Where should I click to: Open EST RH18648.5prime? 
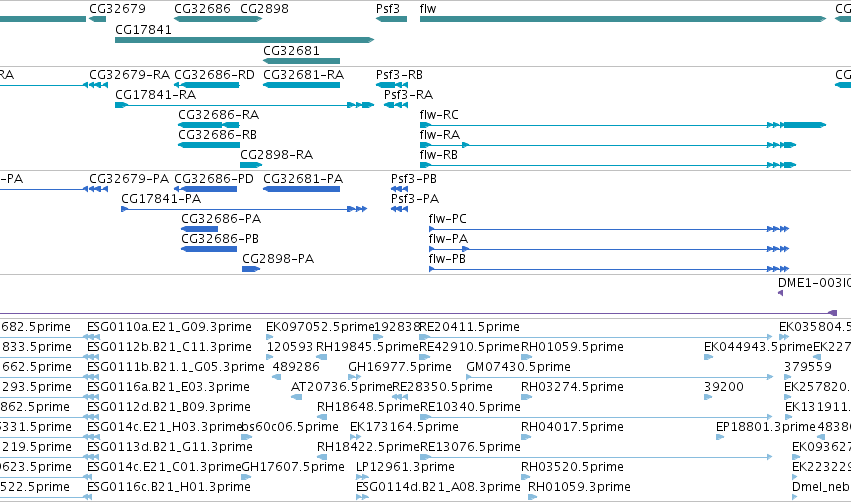[369, 407]
